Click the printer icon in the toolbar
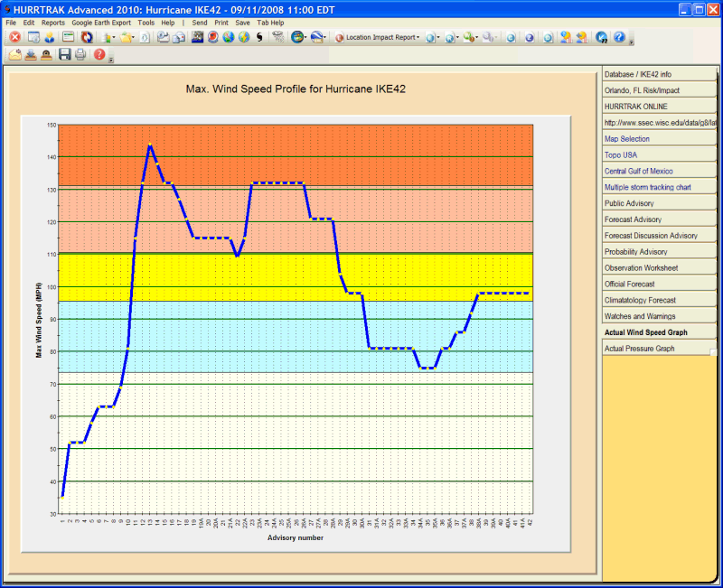723x588 pixels. click(x=80, y=55)
